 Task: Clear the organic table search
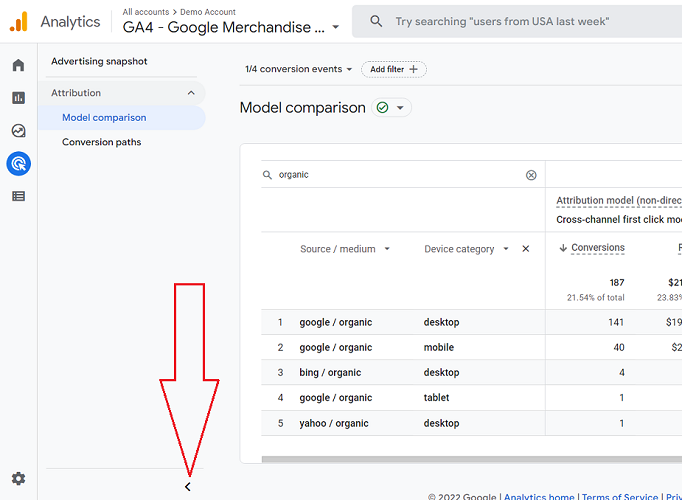531,175
